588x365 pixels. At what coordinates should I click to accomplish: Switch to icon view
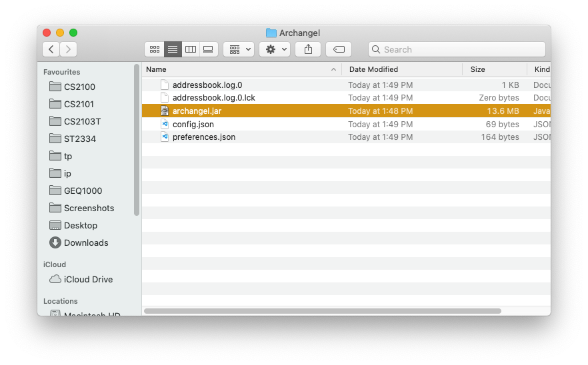pos(155,49)
